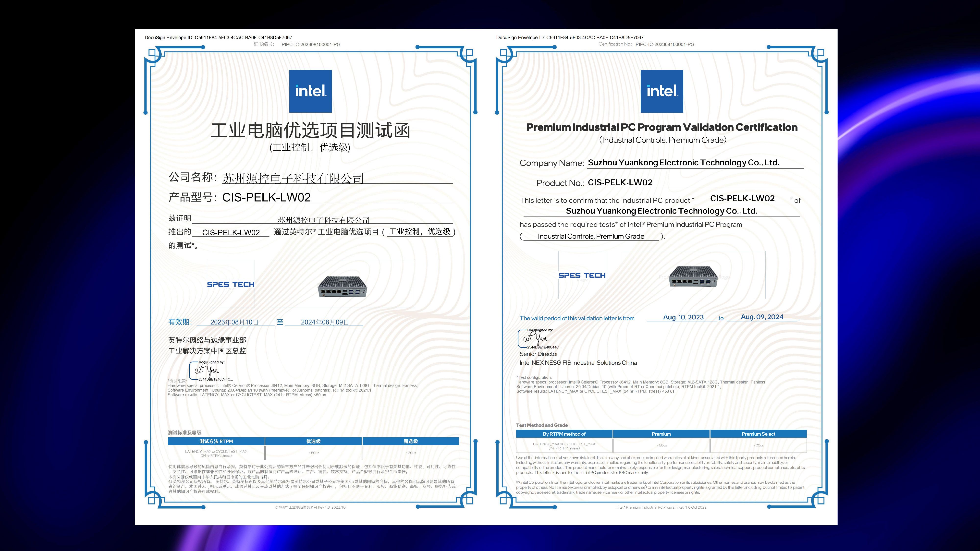The image size is (980, 551).
Task: Click the start date Aug. 10, 2023
Action: 683,317
